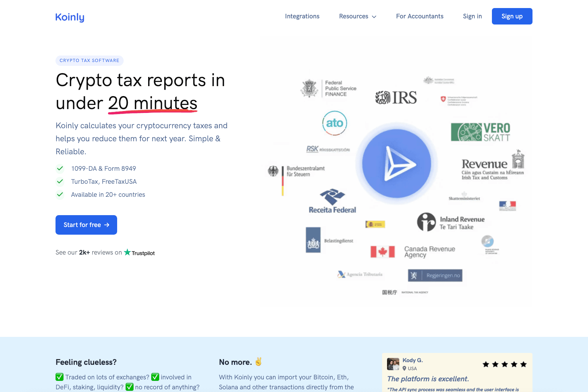Image resolution: width=588 pixels, height=392 pixels.
Task: Click the Irish Revenue logo
Action: [493, 165]
